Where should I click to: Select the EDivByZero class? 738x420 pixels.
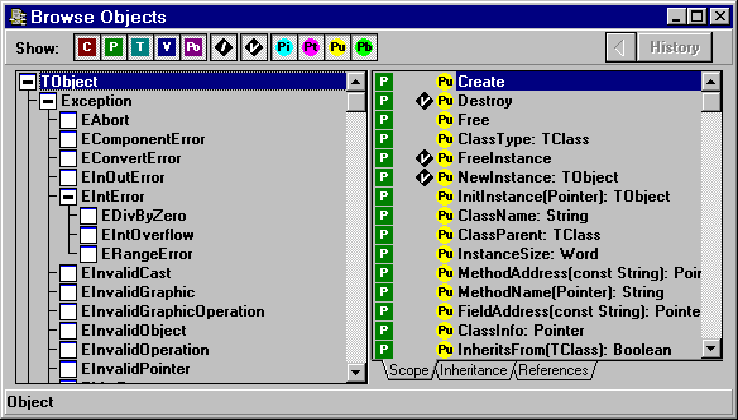pos(144,216)
